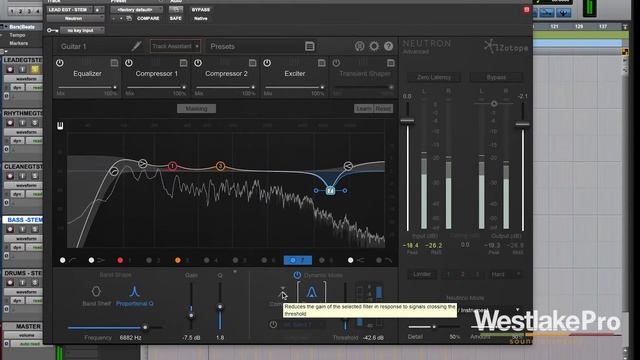640x360 pixels.
Task: Toggle the Compressor 2 power button
Action: tap(198, 63)
